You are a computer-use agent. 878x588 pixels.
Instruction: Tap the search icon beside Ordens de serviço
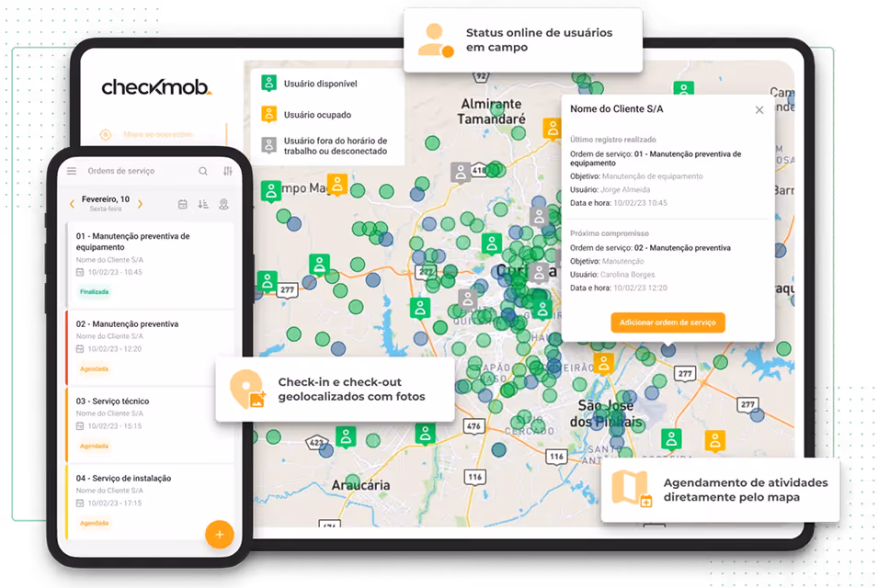(x=203, y=171)
